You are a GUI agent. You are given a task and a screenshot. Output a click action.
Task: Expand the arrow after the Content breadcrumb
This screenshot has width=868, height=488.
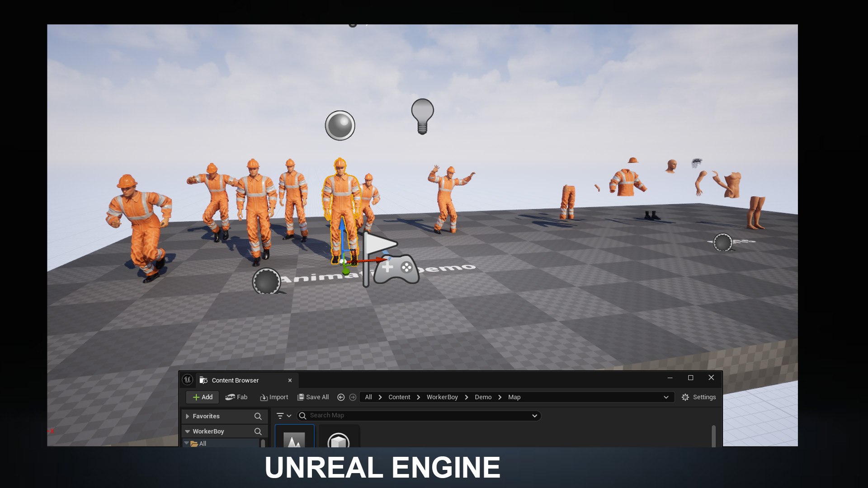click(418, 397)
